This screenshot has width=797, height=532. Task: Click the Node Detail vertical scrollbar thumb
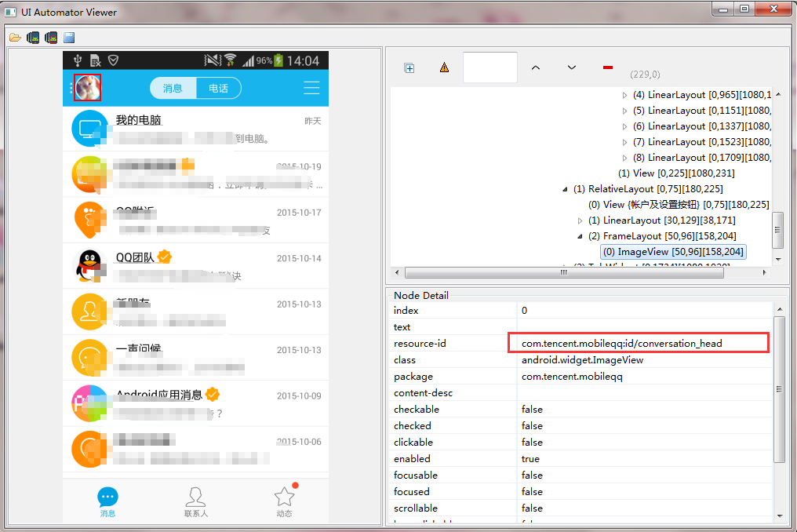click(779, 389)
